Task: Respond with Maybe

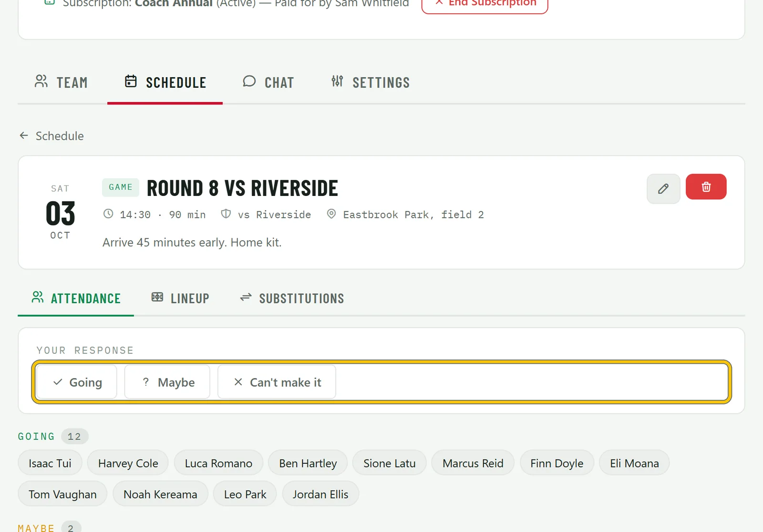Action: pyautogui.click(x=167, y=382)
